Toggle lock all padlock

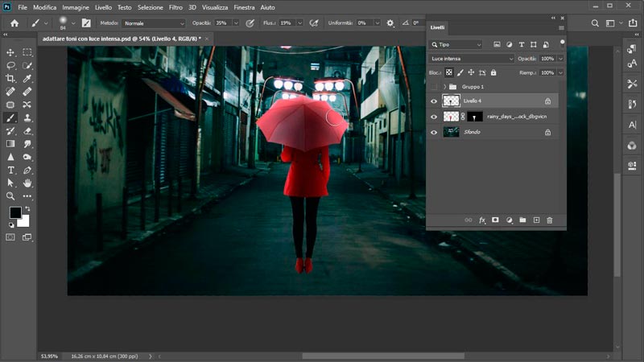point(493,72)
